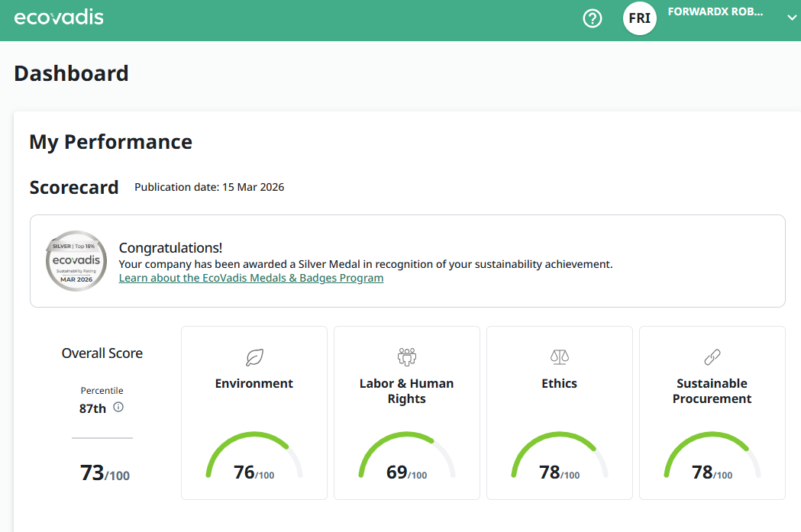Click the EcoVadis logo in header
801x532 pixels.
pos(59,18)
